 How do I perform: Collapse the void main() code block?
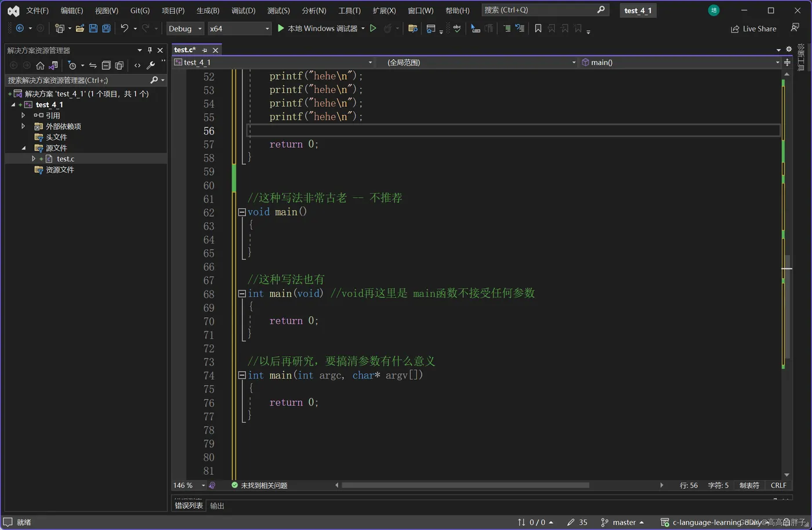(242, 212)
